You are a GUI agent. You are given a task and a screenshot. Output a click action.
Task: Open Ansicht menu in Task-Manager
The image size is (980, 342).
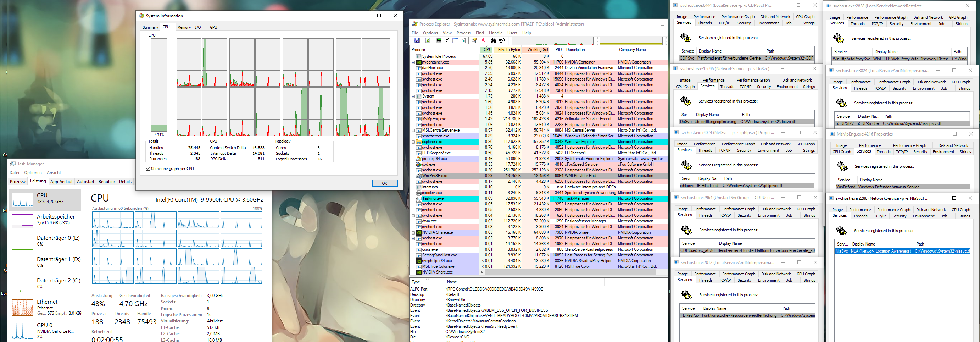pos(54,173)
